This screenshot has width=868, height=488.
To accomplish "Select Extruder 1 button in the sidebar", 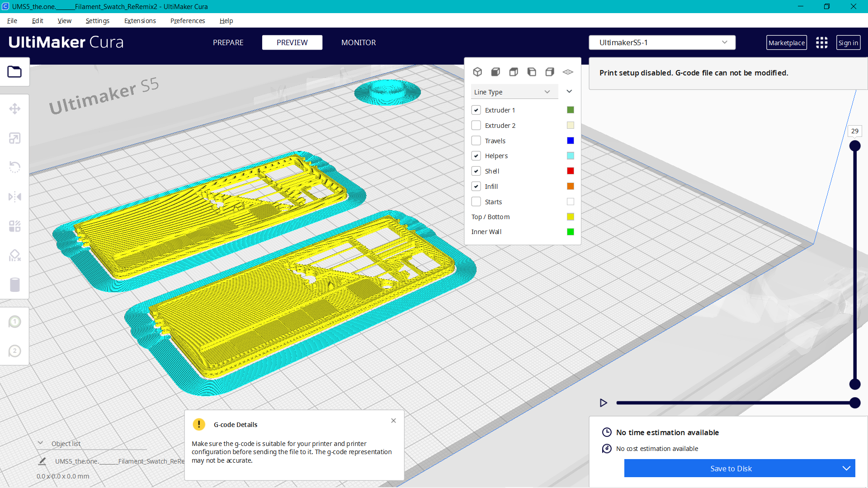I will (x=14, y=322).
